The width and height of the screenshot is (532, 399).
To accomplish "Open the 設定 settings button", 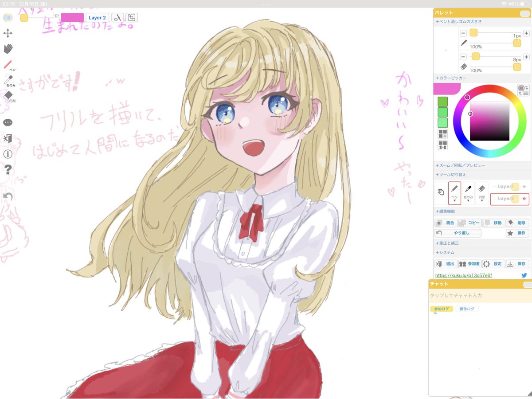I will [493, 264].
